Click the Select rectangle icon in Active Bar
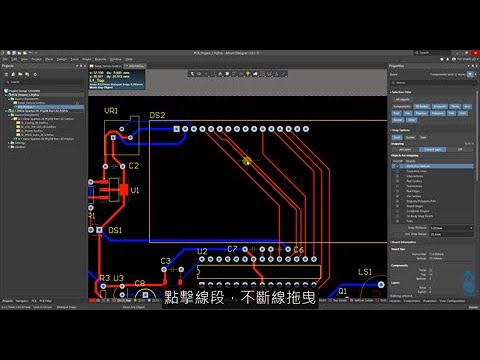The height and width of the screenshot is (360, 480). pos(213,74)
